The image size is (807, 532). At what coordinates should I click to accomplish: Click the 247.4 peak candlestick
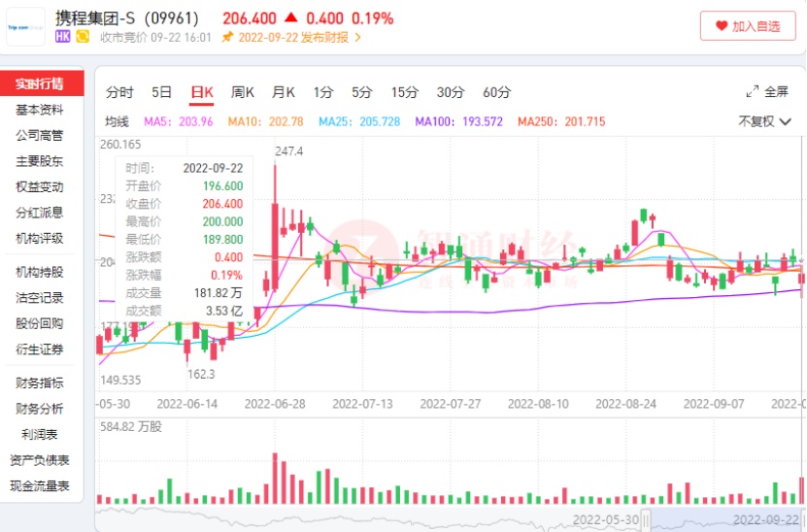[x=276, y=223]
